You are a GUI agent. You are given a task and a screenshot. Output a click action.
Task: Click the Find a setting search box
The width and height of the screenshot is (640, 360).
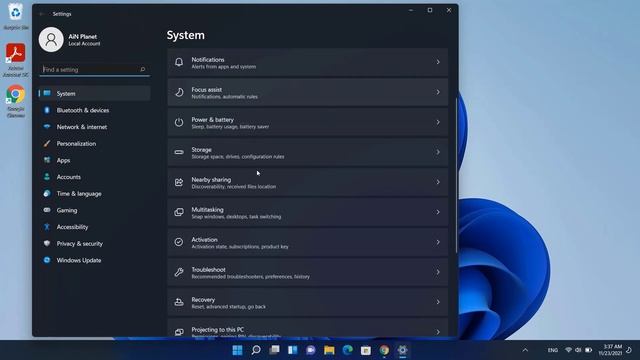(x=95, y=70)
